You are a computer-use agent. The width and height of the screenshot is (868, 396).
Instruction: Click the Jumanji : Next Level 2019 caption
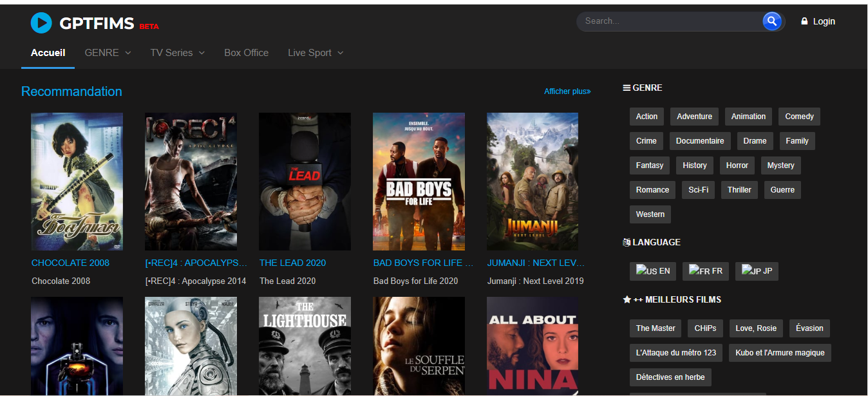535,281
